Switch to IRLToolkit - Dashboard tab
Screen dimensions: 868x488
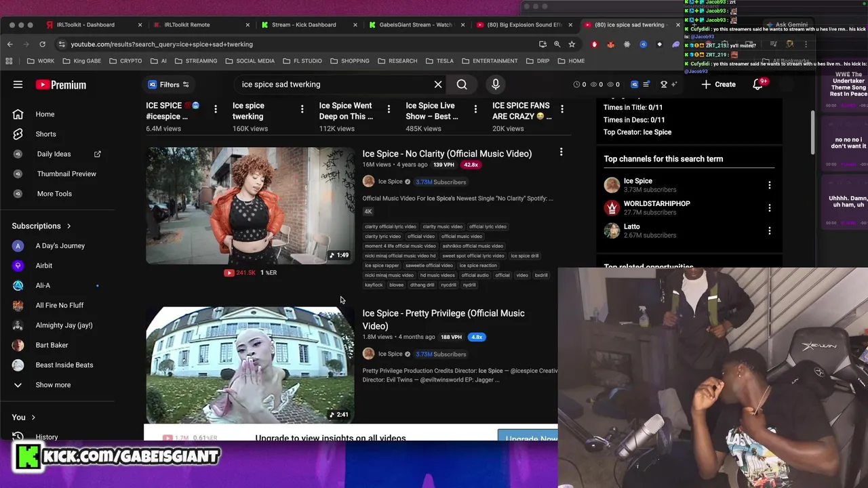click(x=86, y=25)
